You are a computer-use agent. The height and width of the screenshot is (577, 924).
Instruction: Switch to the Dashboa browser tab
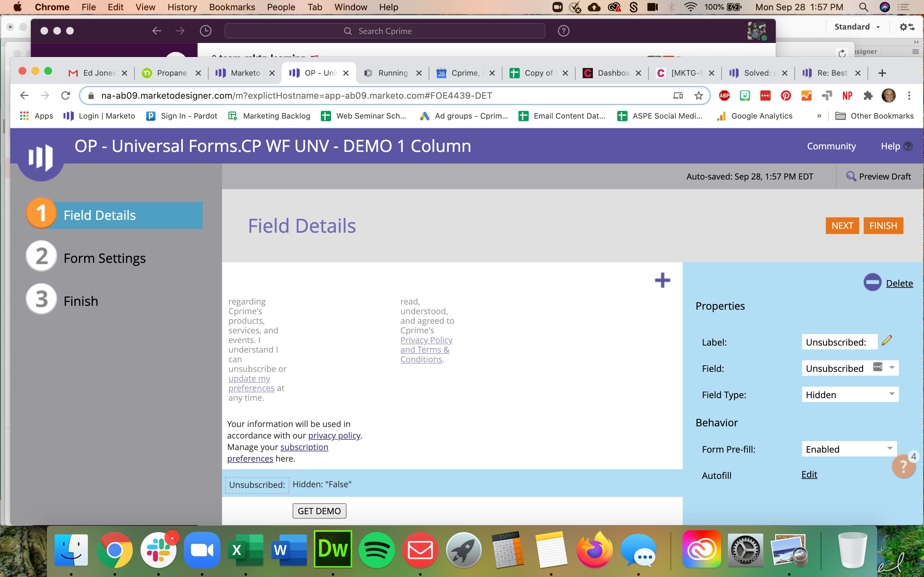[x=612, y=73]
